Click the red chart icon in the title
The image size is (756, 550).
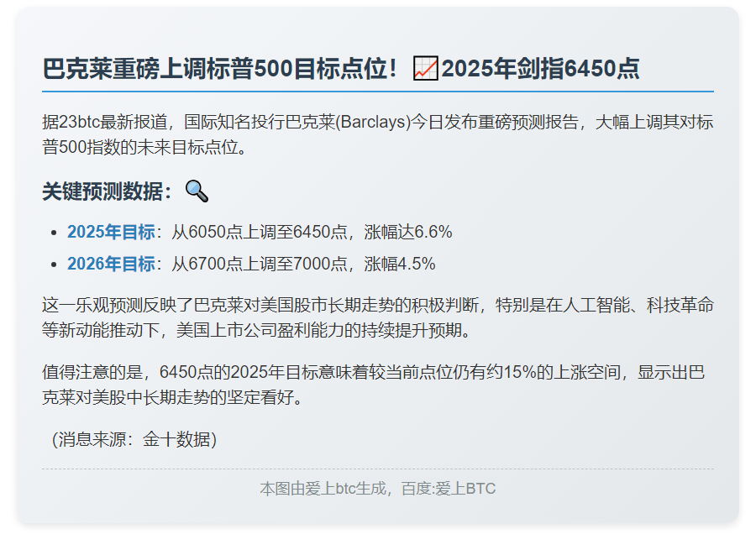424,66
